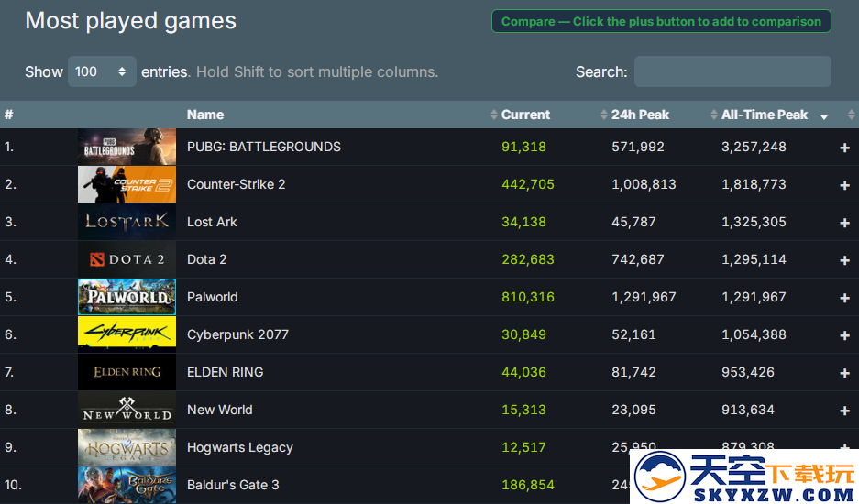859x504 pixels.
Task: Open the Hogwarts Legacy name link
Action: coord(240,447)
